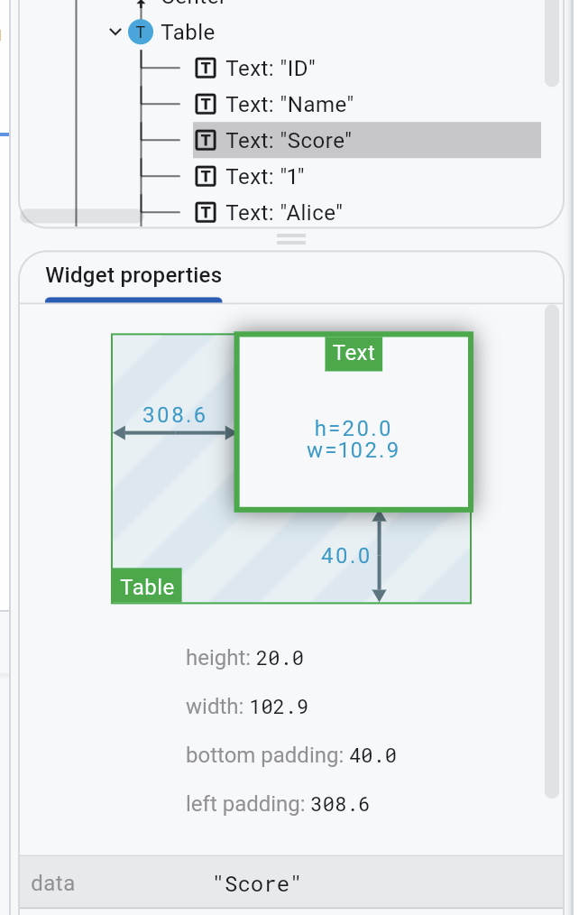
Task: Click the 308.6 left padding arrow
Action: 174,433
